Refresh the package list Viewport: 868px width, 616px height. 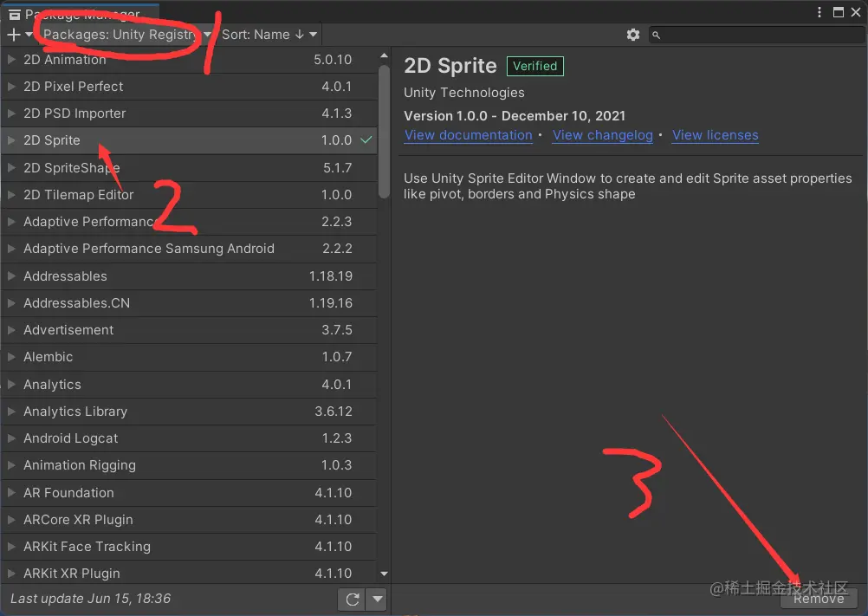352,599
